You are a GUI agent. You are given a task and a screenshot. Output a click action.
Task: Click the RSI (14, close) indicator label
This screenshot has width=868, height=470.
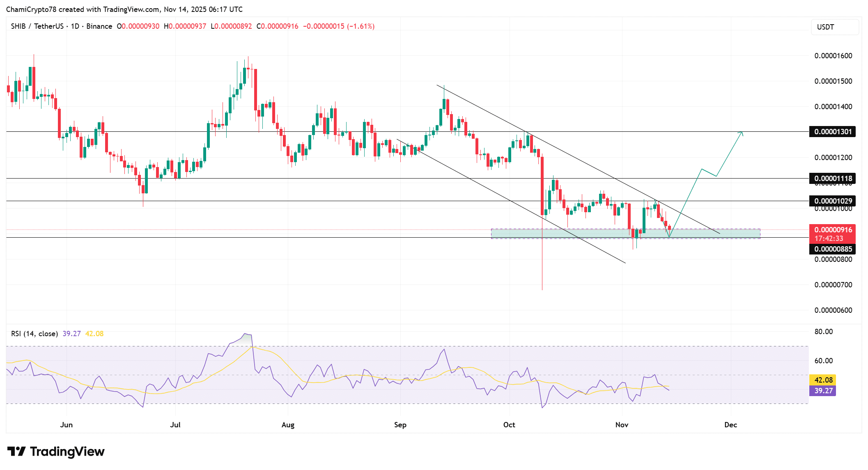[x=34, y=334]
